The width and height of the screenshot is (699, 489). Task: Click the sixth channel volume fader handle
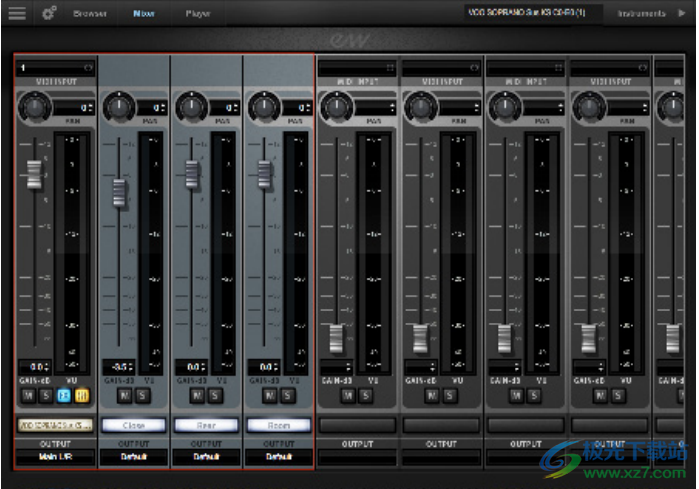coord(420,338)
